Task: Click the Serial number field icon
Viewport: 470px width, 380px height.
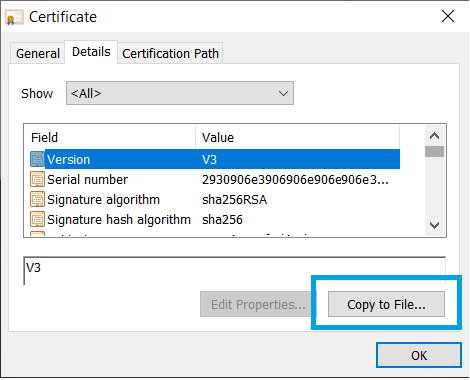Action: [x=37, y=179]
